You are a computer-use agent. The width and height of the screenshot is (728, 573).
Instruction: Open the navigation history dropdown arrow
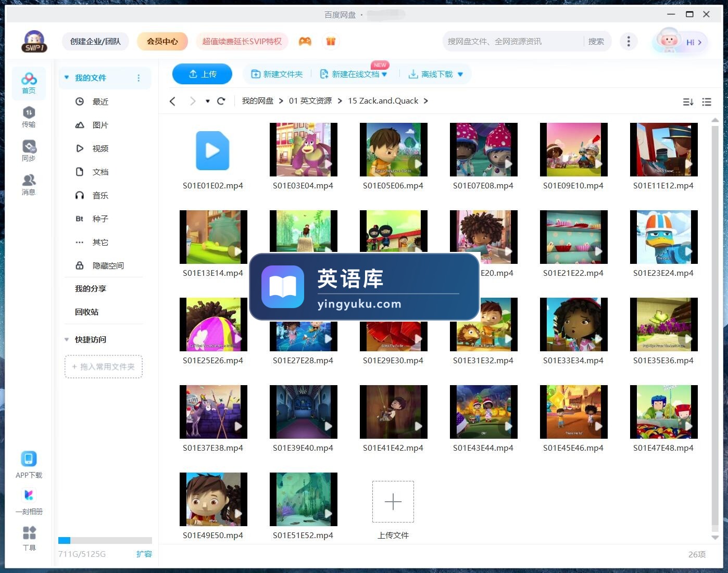coord(207,101)
